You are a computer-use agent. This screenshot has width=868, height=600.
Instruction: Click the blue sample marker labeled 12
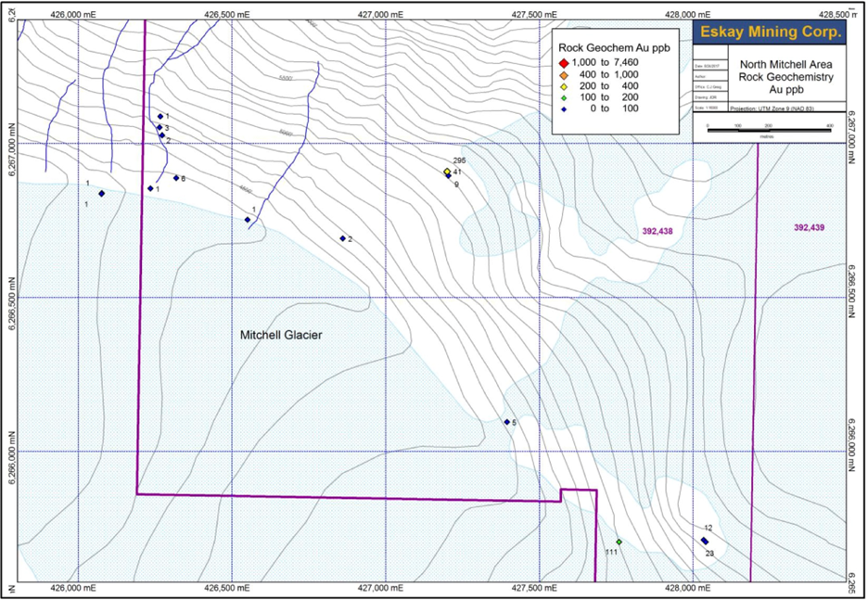coord(704,540)
